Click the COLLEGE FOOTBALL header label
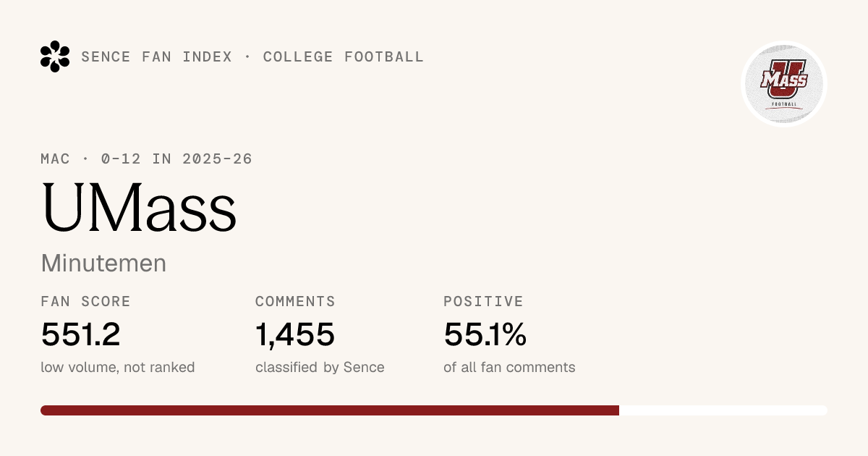The width and height of the screenshot is (868, 456). 344,56
